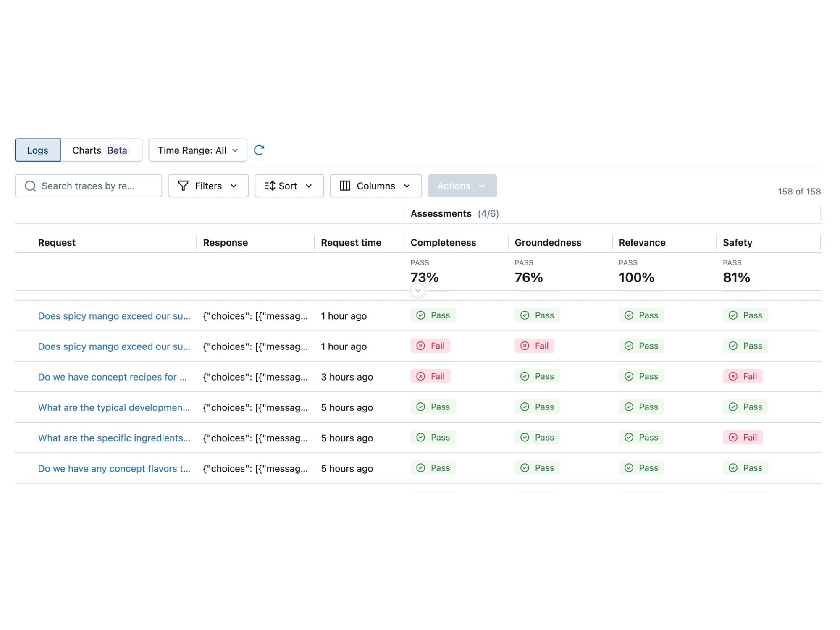
Task: Click the sort arrows icon
Action: (270, 186)
